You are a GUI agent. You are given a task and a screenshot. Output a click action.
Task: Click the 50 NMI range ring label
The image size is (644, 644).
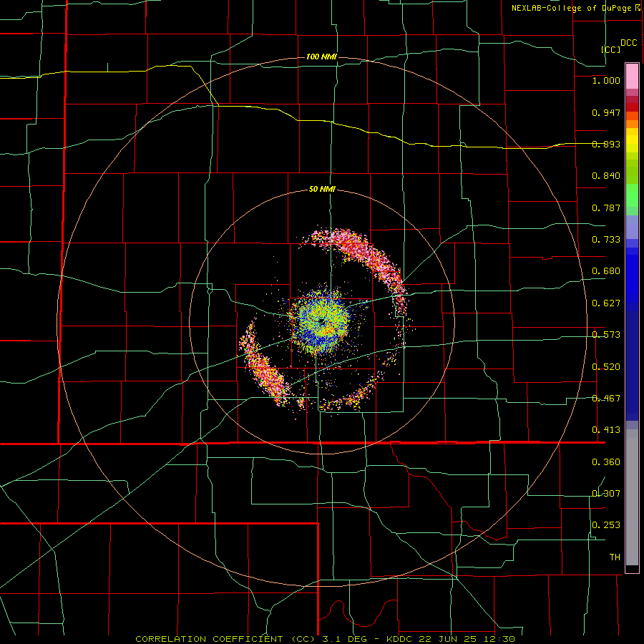click(x=322, y=189)
